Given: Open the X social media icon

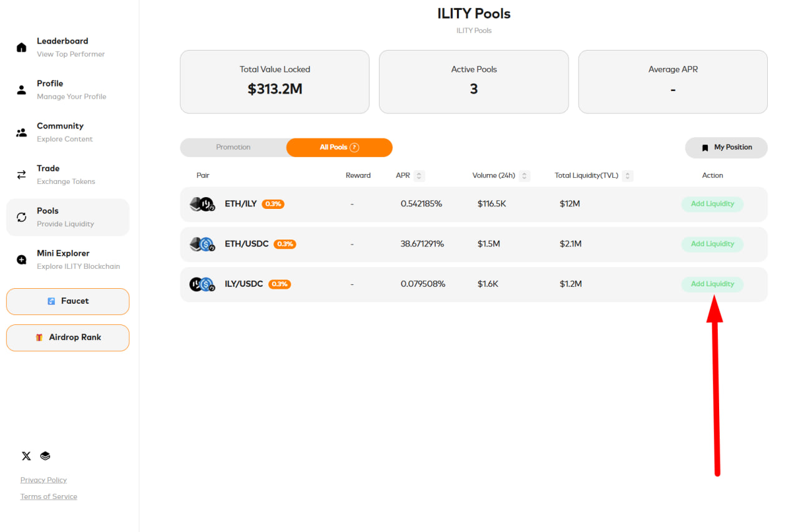Looking at the screenshot, I should click(26, 456).
